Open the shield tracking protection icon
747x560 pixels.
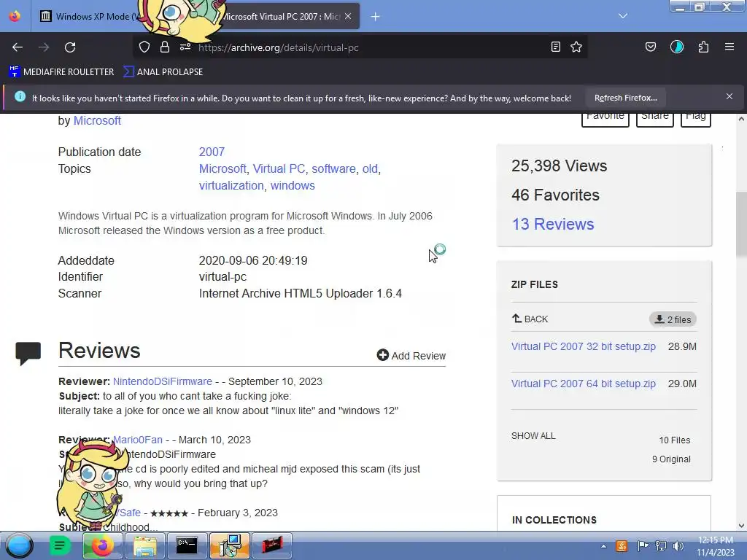click(144, 47)
